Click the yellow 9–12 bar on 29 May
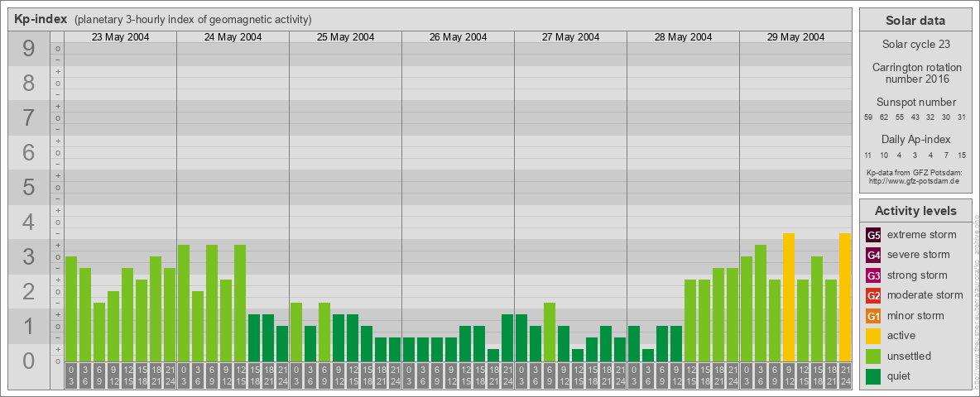 point(789,297)
